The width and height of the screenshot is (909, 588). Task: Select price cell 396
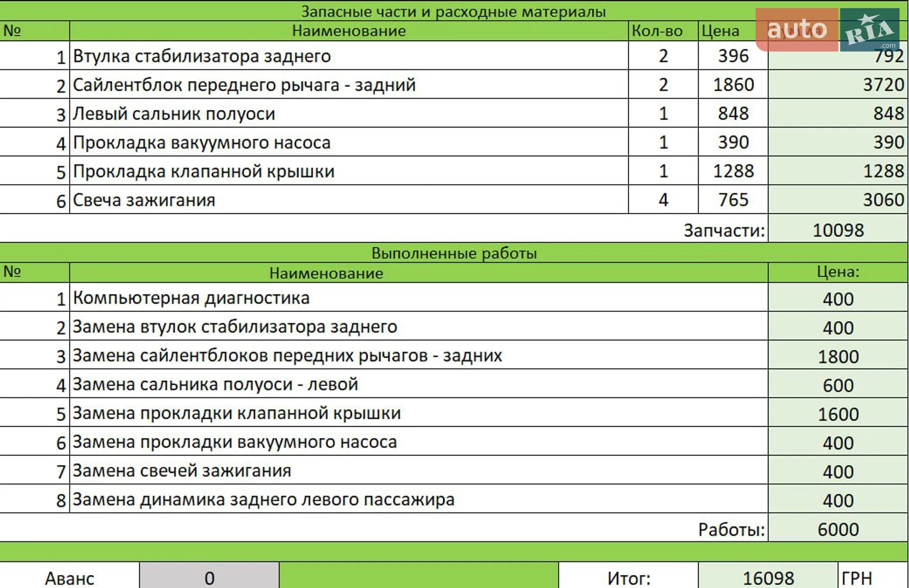(733, 56)
